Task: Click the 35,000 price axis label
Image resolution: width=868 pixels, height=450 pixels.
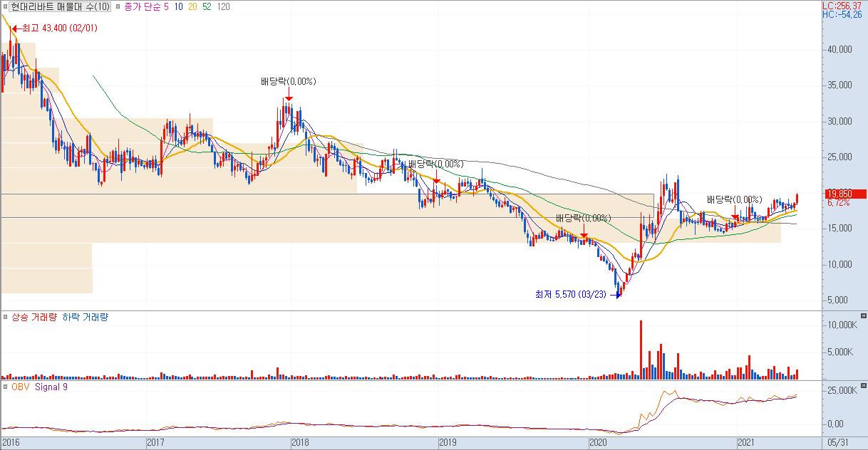Action: pyautogui.click(x=839, y=85)
